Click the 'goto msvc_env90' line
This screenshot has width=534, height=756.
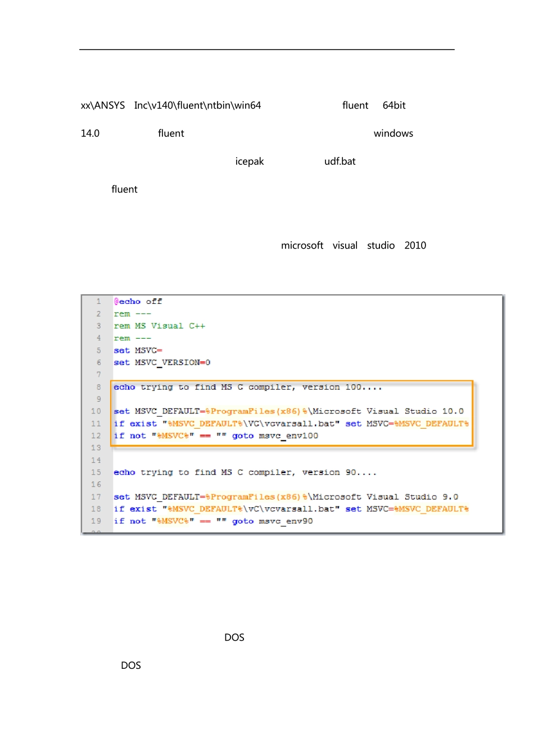point(213,521)
